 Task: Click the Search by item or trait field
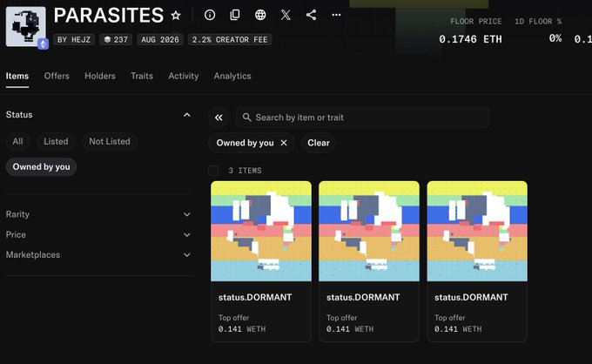[x=362, y=118]
